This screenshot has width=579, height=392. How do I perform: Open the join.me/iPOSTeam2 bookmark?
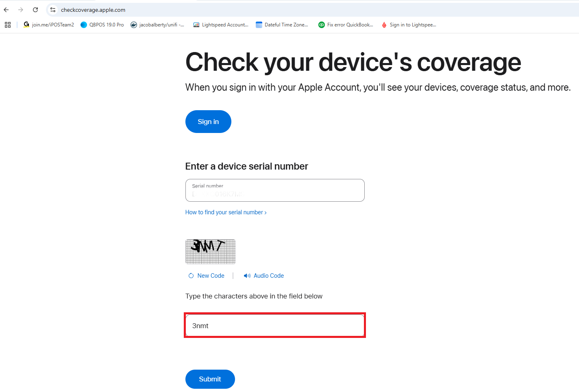(x=49, y=25)
